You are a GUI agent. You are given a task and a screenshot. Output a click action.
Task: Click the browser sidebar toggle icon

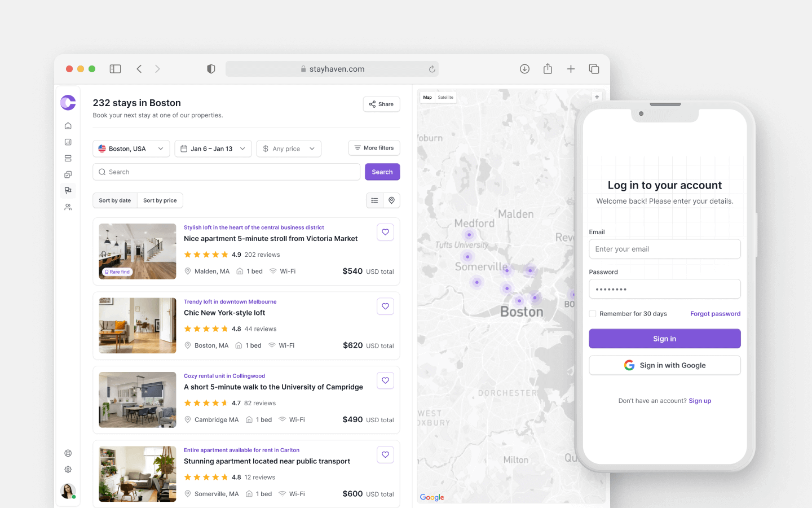(x=116, y=69)
